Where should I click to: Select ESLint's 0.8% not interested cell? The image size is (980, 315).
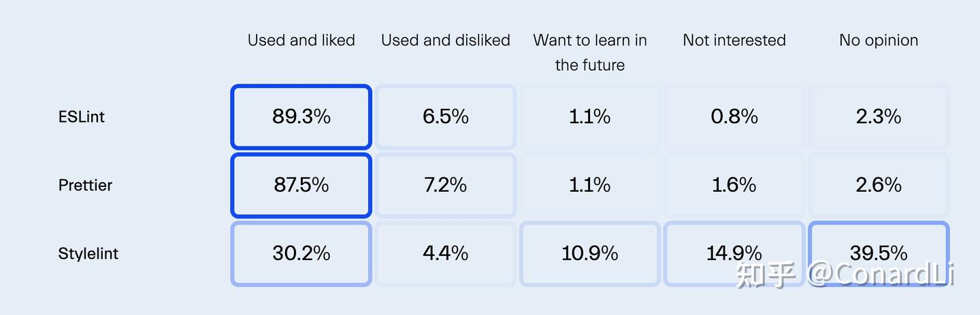point(734,117)
